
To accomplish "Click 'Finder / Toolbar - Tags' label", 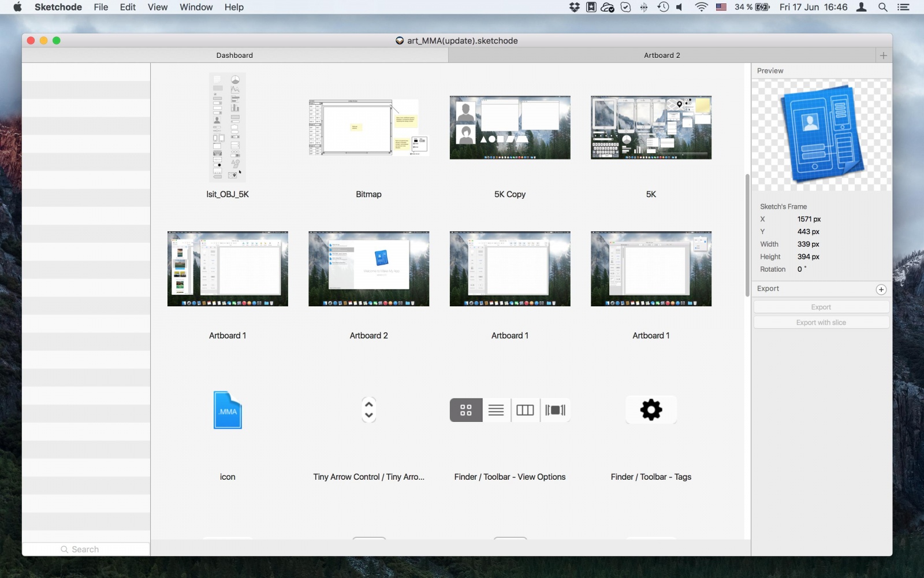I will [651, 477].
